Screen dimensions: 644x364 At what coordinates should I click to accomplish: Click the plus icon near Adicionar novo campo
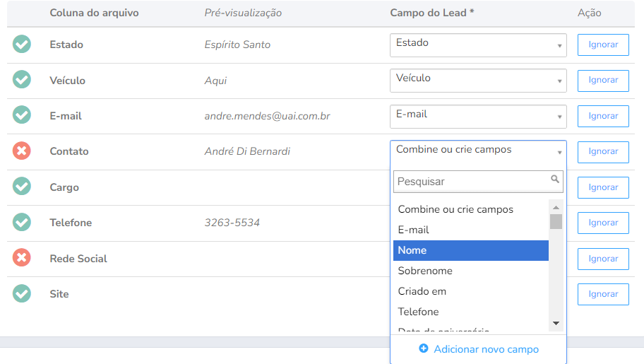[424, 348]
